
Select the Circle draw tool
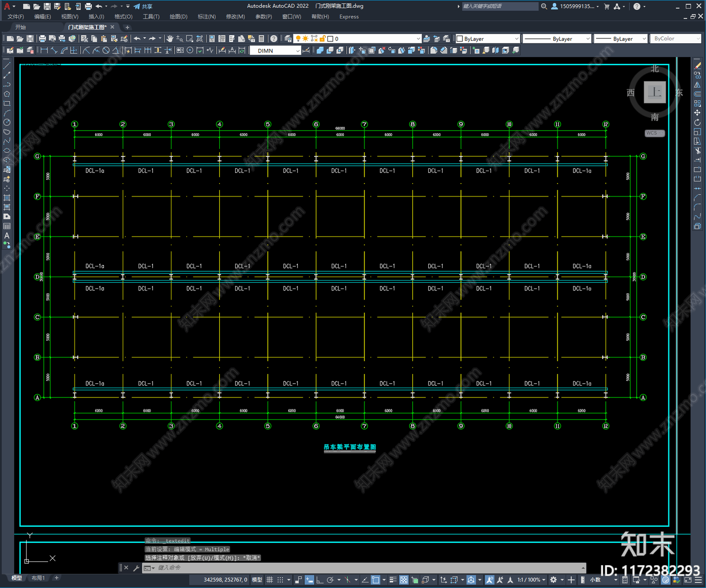7,123
